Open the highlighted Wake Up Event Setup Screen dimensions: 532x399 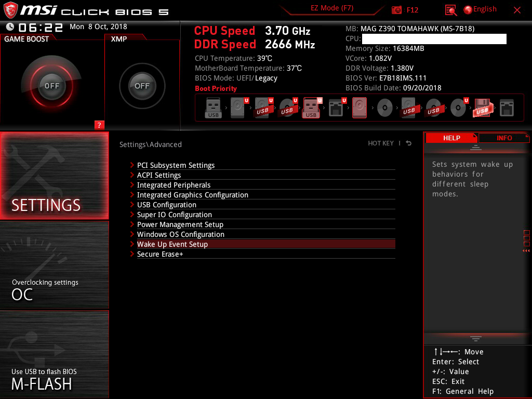click(x=262, y=244)
